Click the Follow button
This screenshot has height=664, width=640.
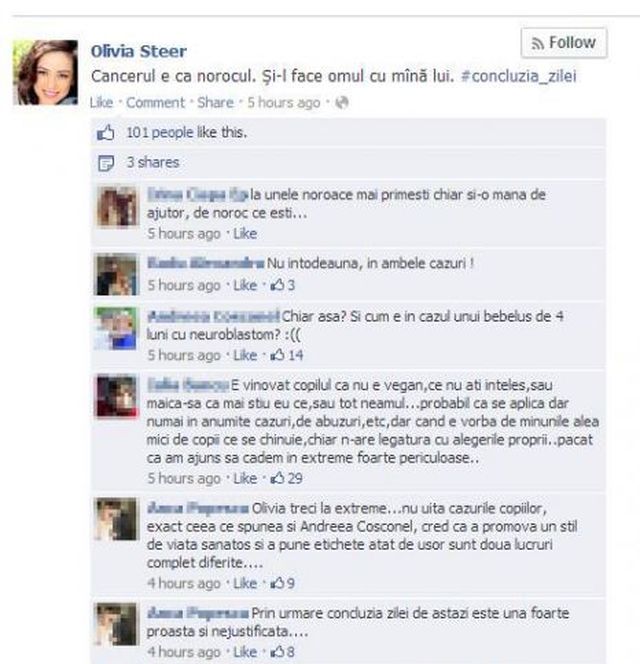pos(564,43)
